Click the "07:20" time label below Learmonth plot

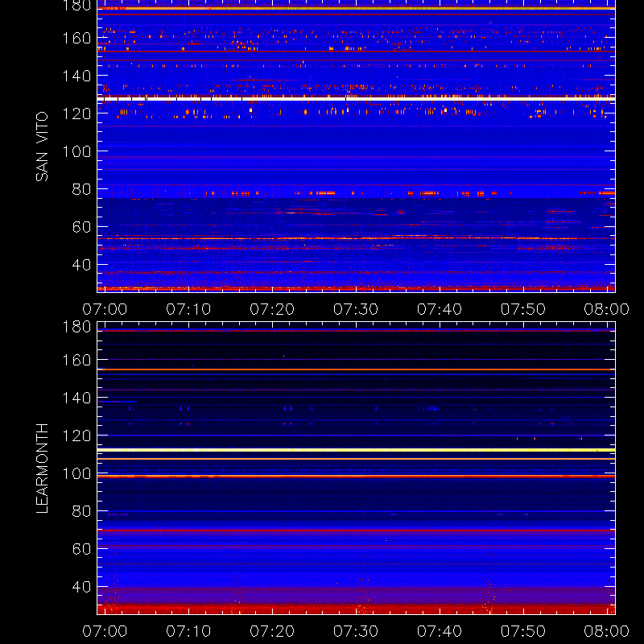272,631
